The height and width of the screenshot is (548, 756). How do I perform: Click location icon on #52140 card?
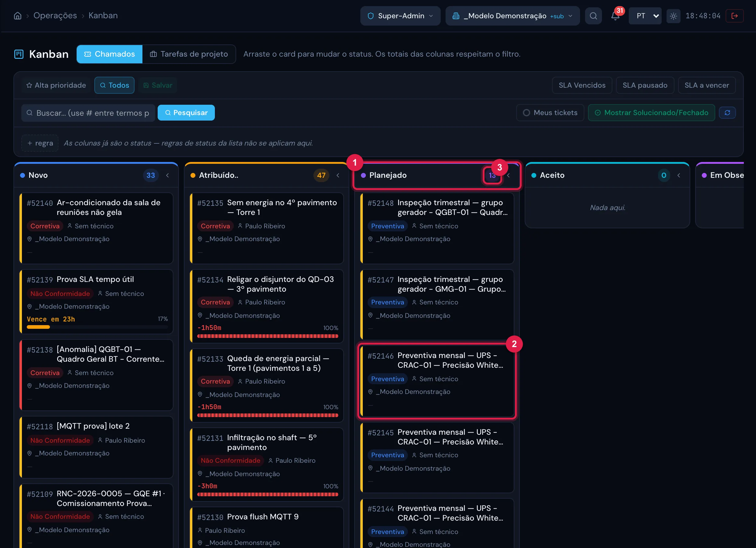[x=29, y=239]
